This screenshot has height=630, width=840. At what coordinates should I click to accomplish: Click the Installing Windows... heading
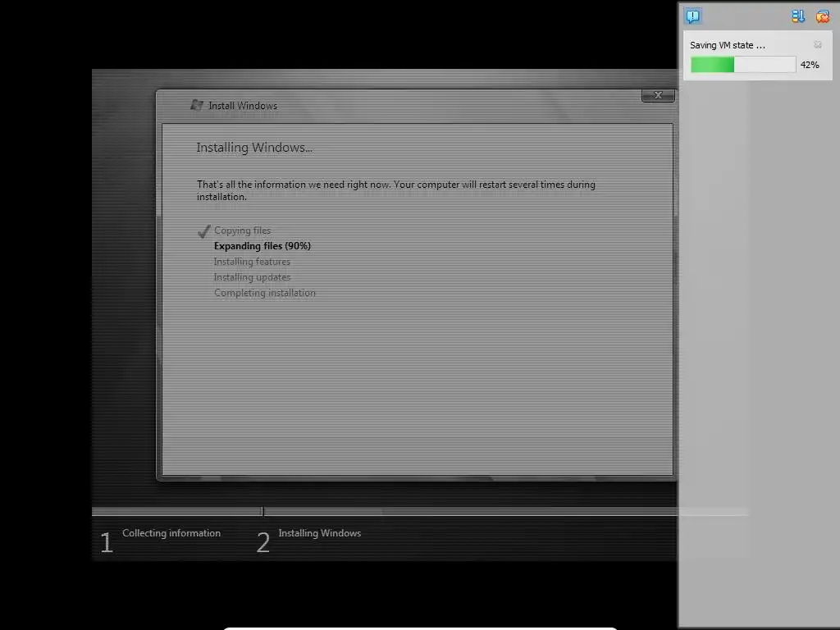pos(254,148)
